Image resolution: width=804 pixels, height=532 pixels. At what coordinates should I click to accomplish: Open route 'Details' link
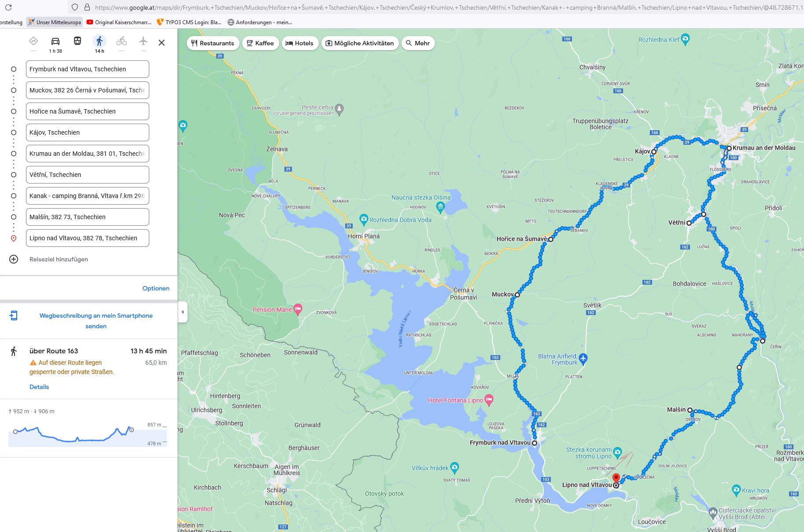39,387
